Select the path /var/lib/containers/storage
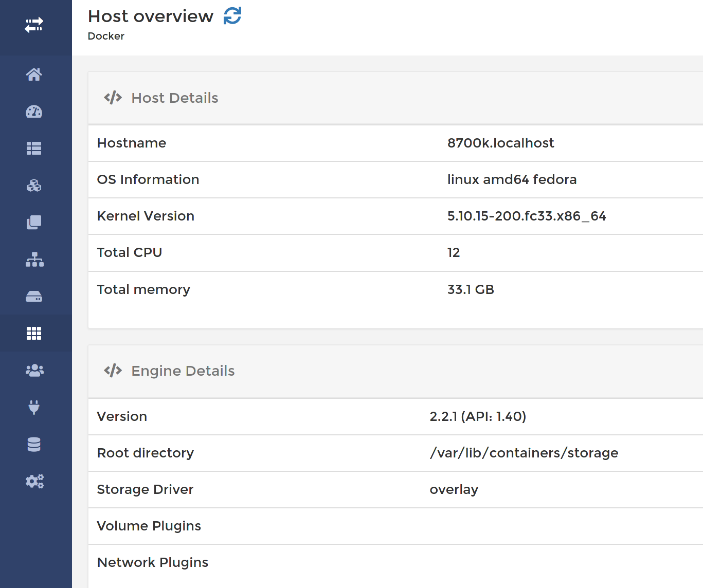 pos(524,453)
